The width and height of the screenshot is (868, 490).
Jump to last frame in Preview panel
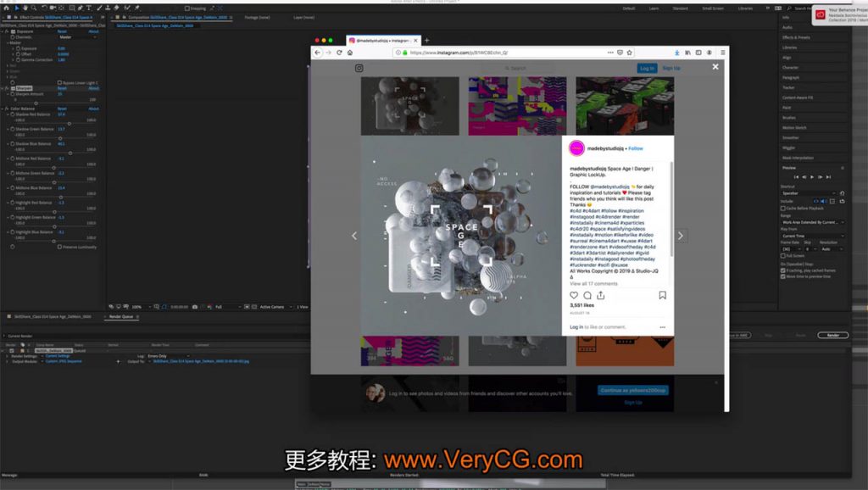click(828, 177)
